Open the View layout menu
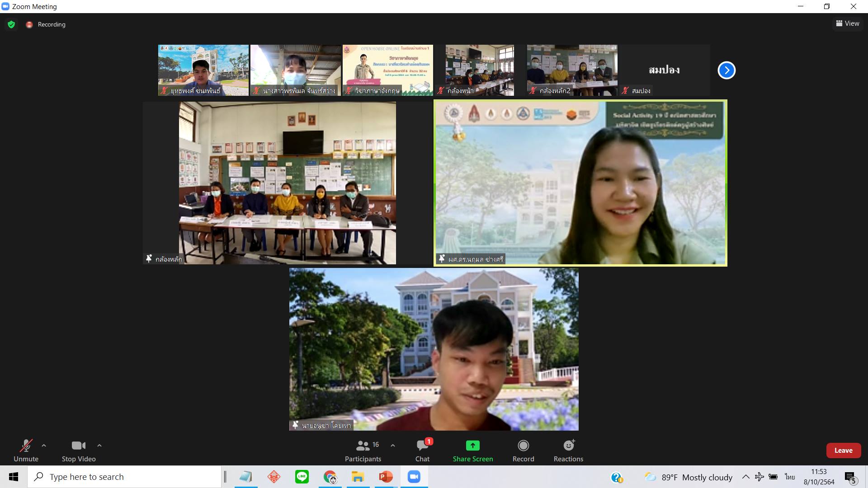The width and height of the screenshot is (868, 488). 848,23
